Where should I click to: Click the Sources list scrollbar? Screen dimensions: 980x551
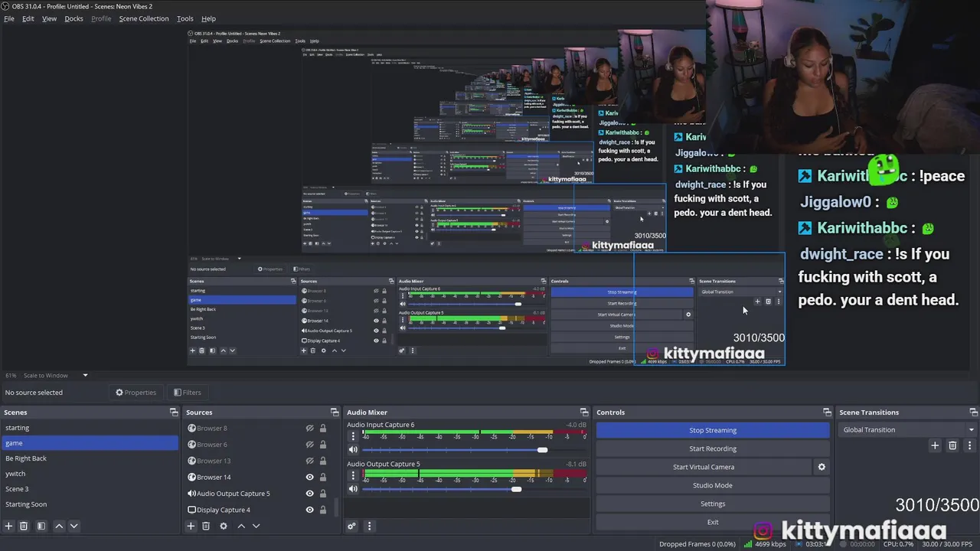[336, 507]
